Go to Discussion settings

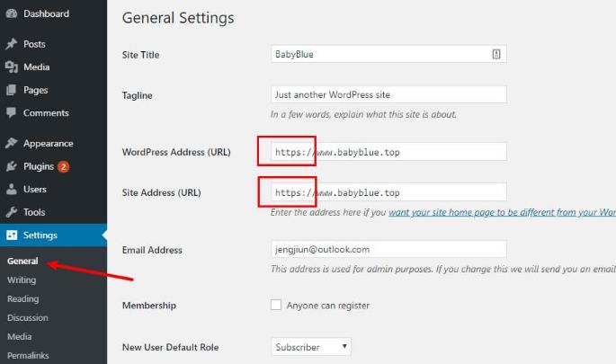(x=28, y=318)
